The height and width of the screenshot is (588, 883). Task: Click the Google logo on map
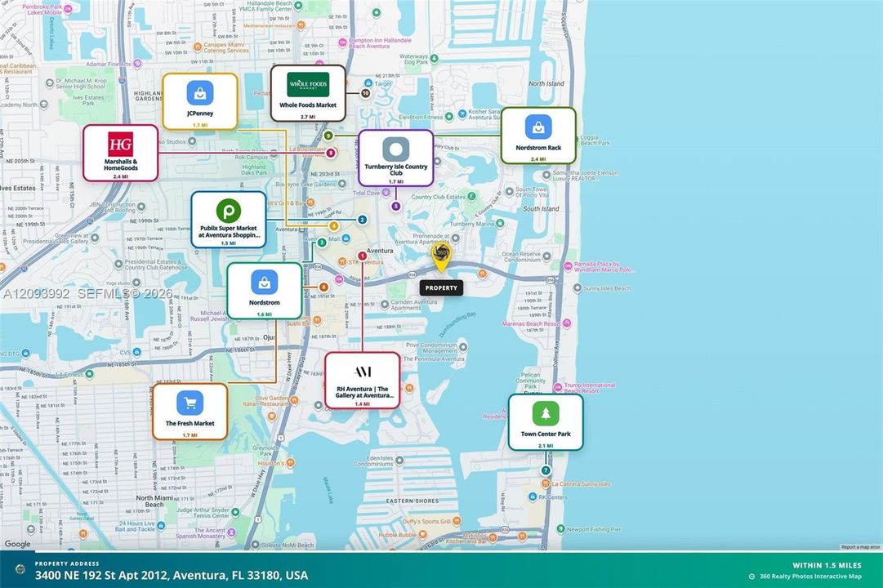coord(17,544)
